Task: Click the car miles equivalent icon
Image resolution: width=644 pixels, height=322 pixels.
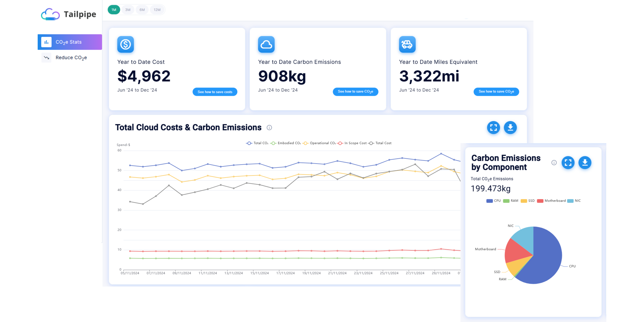Action: tap(407, 45)
